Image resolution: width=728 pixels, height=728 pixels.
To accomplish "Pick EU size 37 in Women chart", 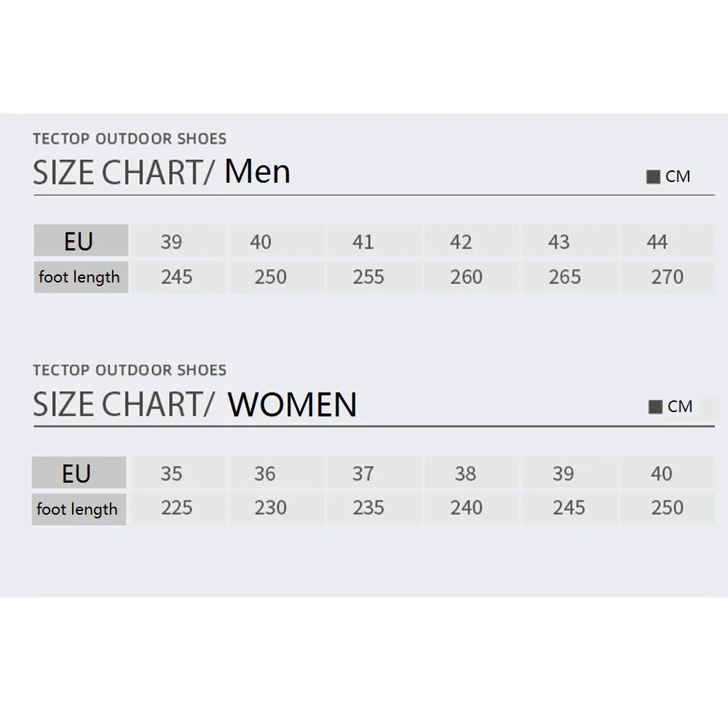I will [363, 474].
